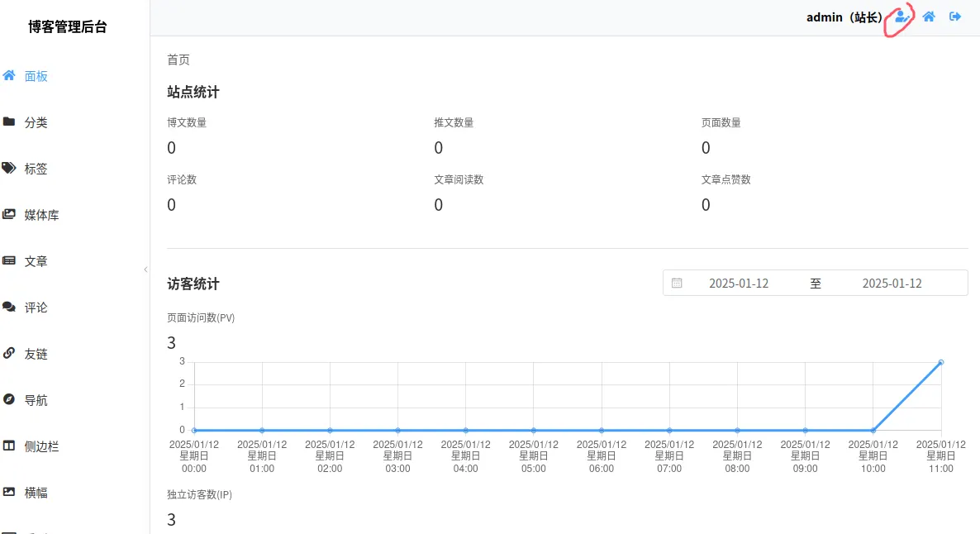
Task: Click the logout icon top right
Action: tap(955, 16)
